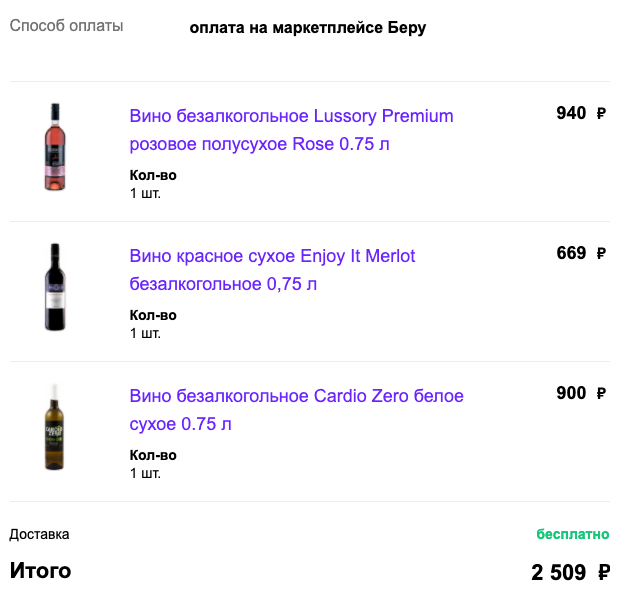Click the 669 ₽ price
This screenshot has height=616, width=624.
click(x=581, y=253)
